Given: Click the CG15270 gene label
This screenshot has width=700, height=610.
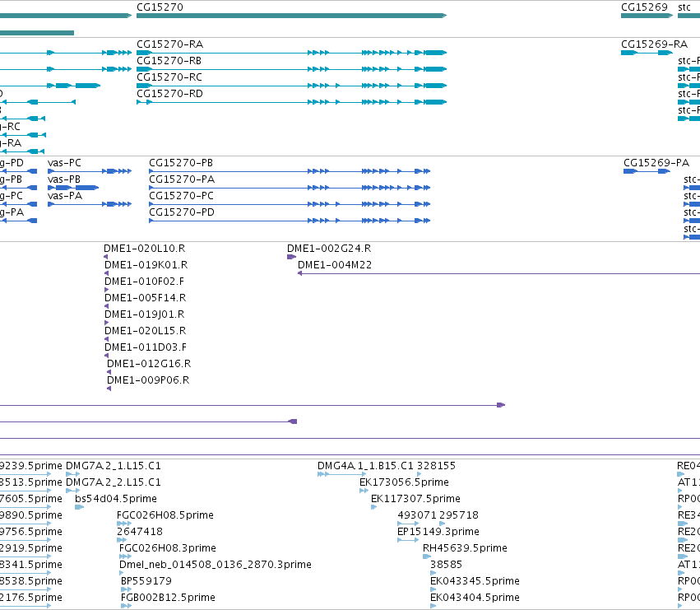Looking at the screenshot, I should point(160,7).
